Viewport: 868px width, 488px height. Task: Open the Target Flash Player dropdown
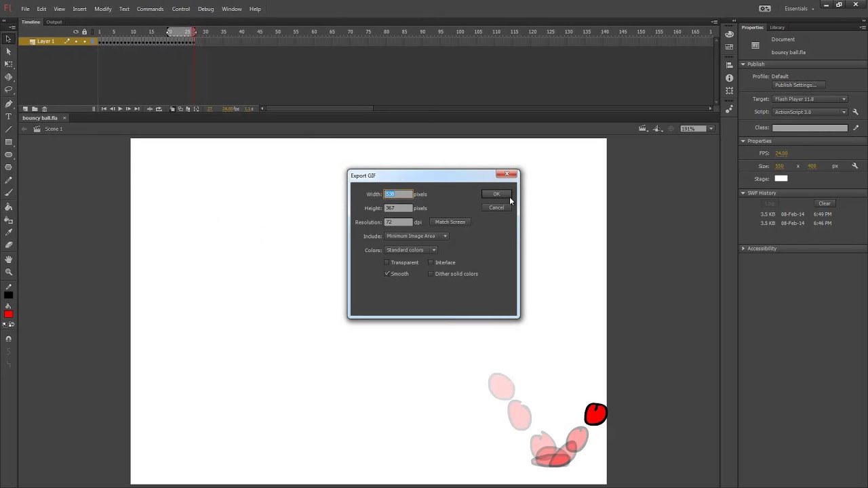[x=810, y=99]
